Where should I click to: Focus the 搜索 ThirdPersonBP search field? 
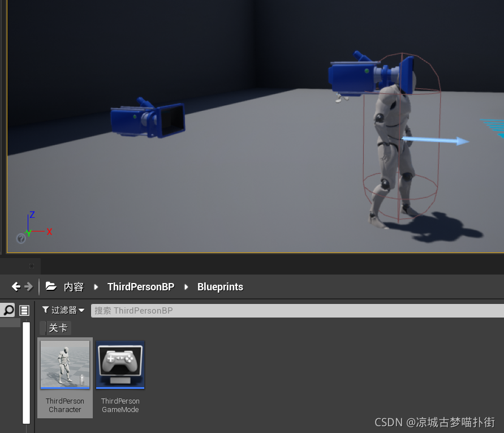[x=298, y=311]
